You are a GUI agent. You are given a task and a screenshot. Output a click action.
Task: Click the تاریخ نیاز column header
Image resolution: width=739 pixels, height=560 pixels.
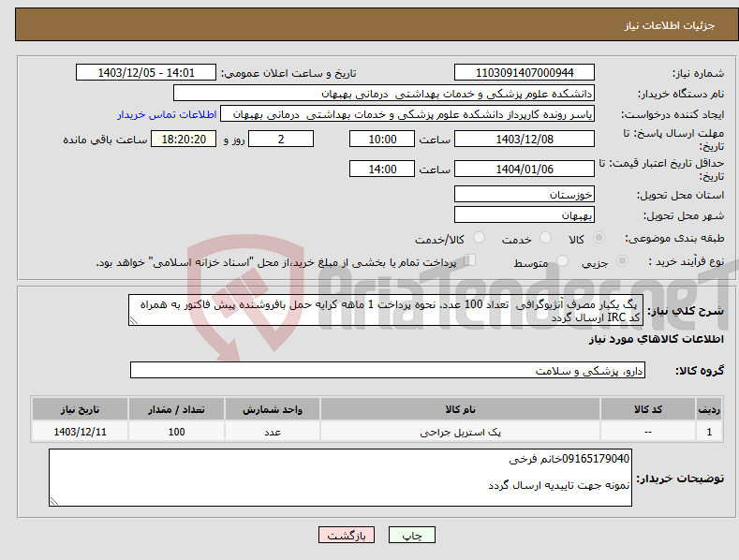pyautogui.click(x=80, y=409)
